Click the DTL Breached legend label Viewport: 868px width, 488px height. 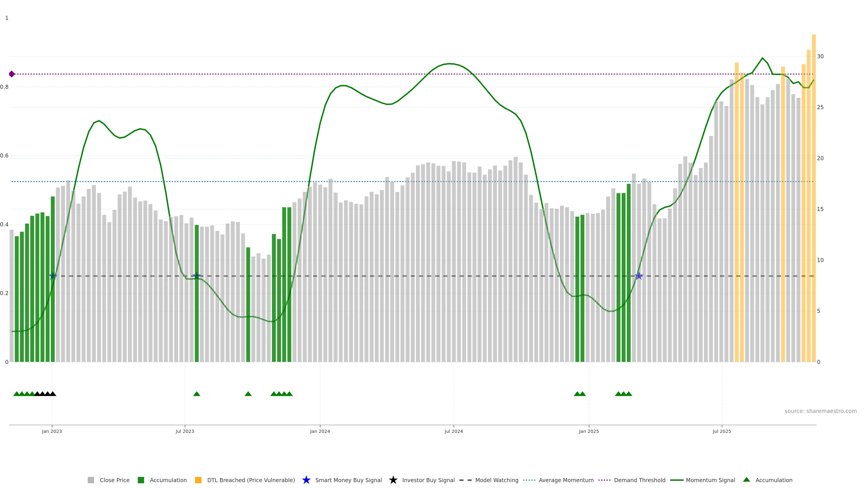(x=251, y=480)
